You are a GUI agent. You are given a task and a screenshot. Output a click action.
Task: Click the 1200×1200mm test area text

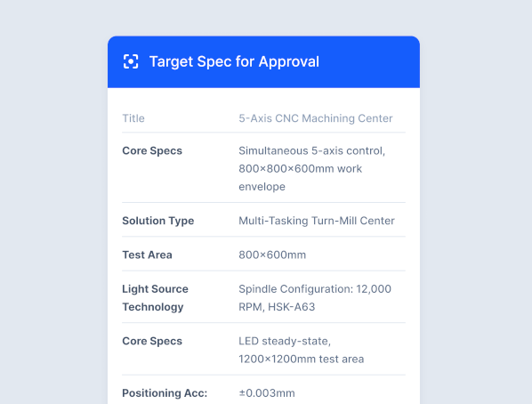tap(302, 360)
